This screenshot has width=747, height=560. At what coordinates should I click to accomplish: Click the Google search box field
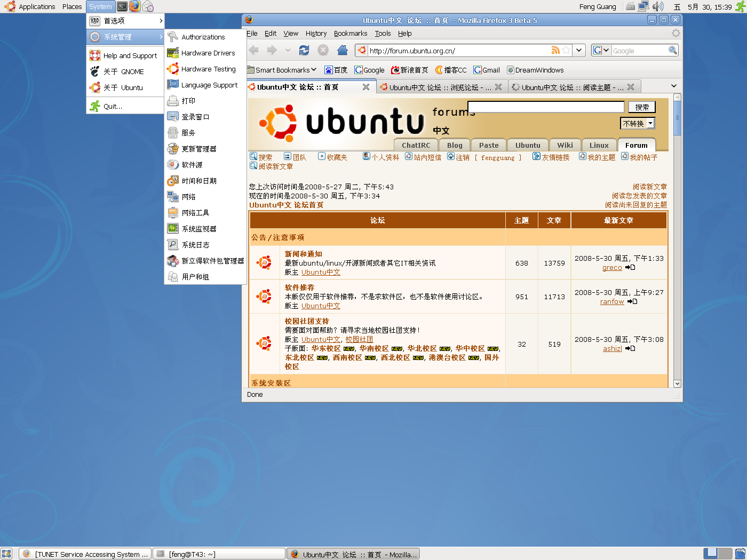639,51
